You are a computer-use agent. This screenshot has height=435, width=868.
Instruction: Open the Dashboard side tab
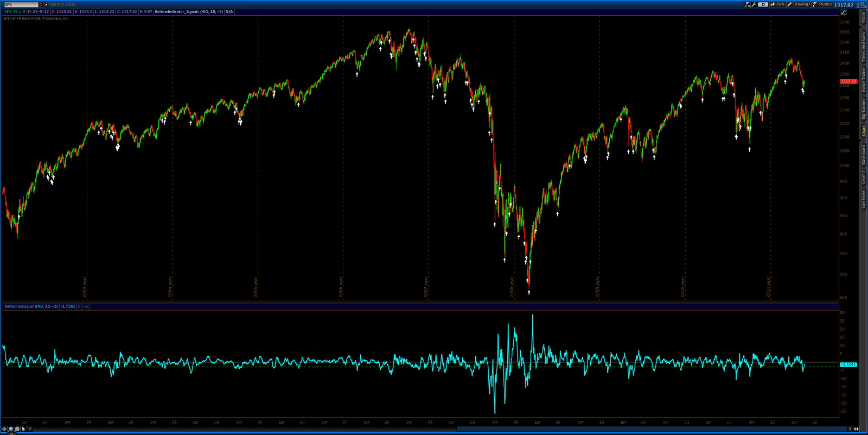pyautogui.click(x=864, y=155)
